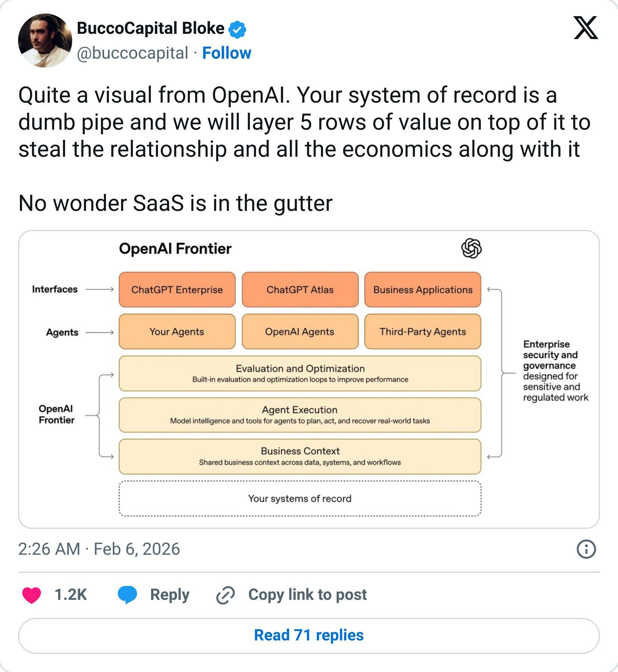618x672 pixels.
Task: Click the ChatGPT Enterprise box in diagram
Action: 177,290
